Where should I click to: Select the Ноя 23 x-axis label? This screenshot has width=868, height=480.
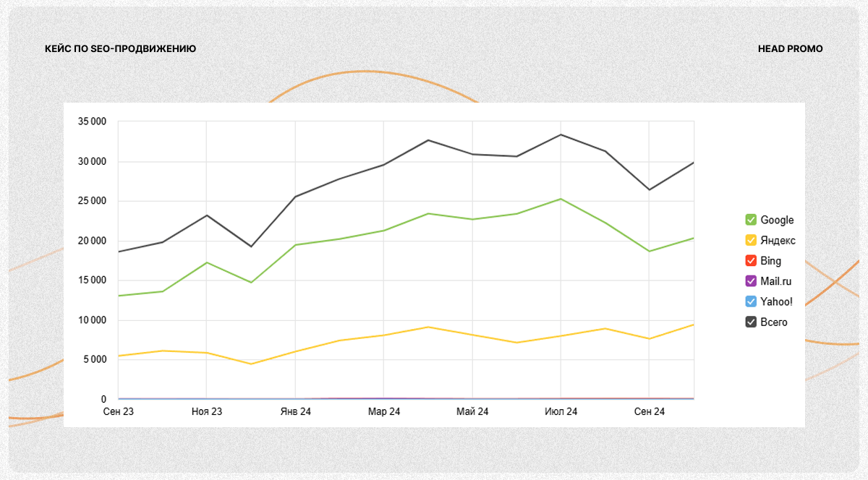tap(206, 412)
